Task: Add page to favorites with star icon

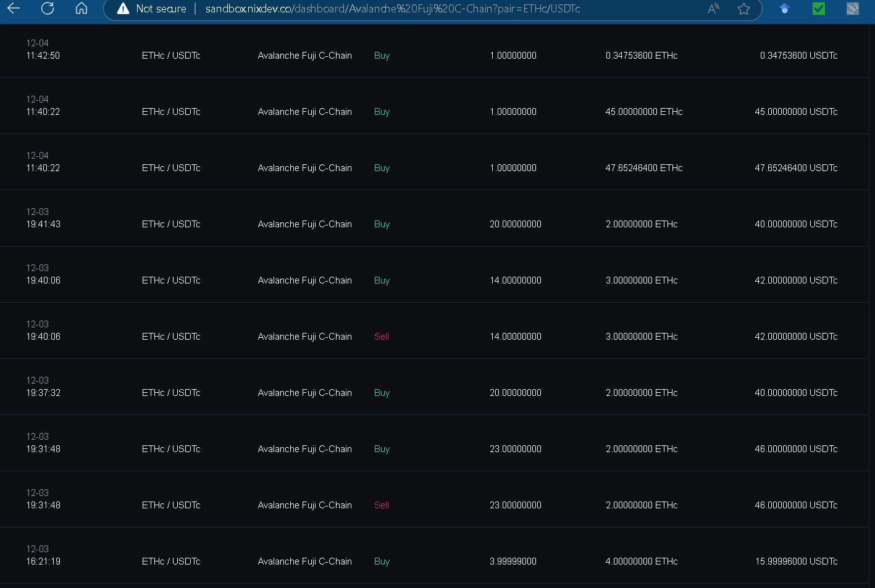Action: coord(743,9)
